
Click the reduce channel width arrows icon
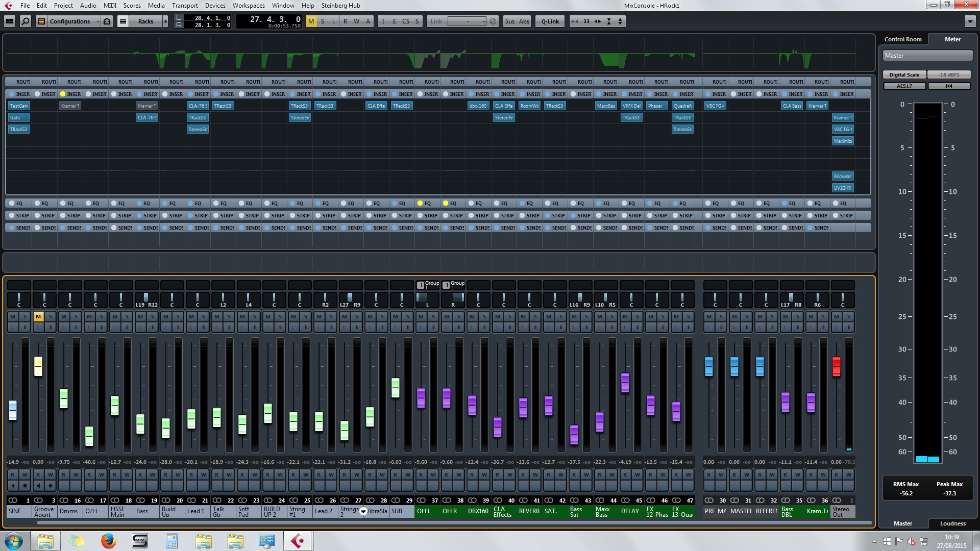pyautogui.click(x=575, y=21)
